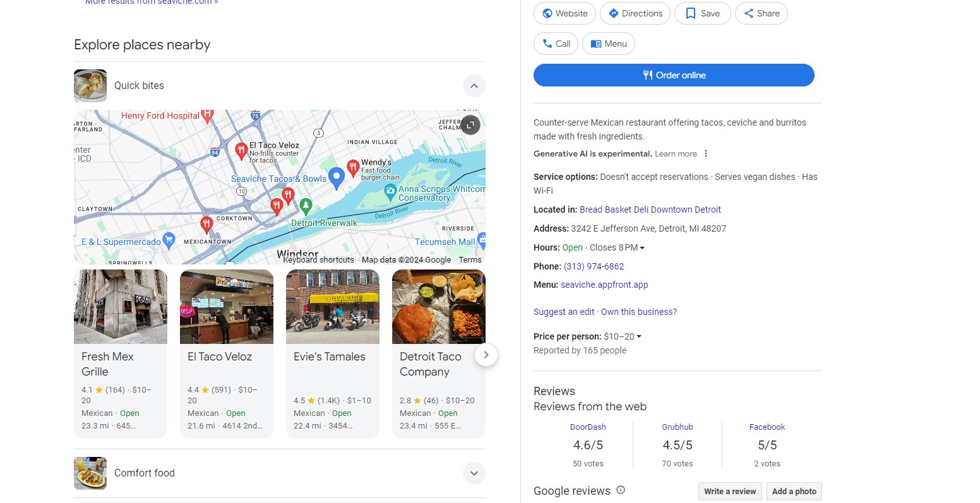Viewport: 980px width, 503px height.
Task: Expand the Closes 8 PM hours dropdown
Action: (641, 247)
